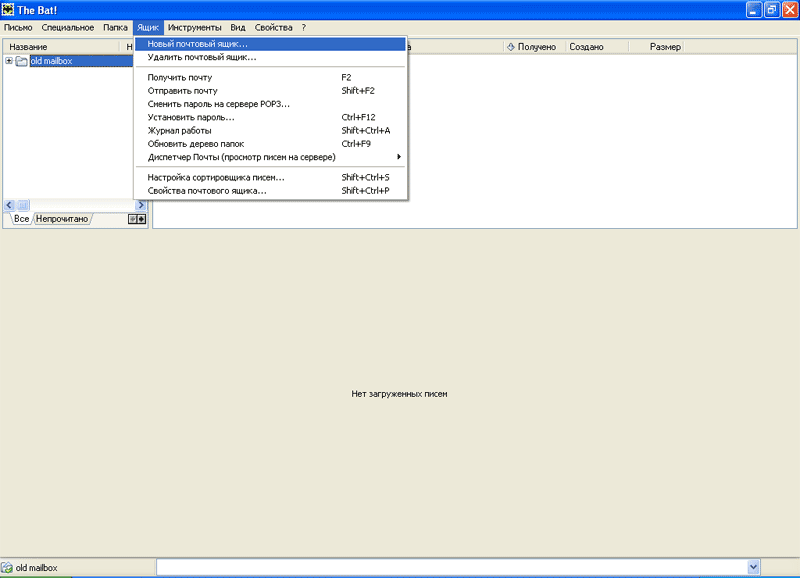Switch to the 'Все' tab
Screen dimensions: 800x578
click(x=21, y=219)
